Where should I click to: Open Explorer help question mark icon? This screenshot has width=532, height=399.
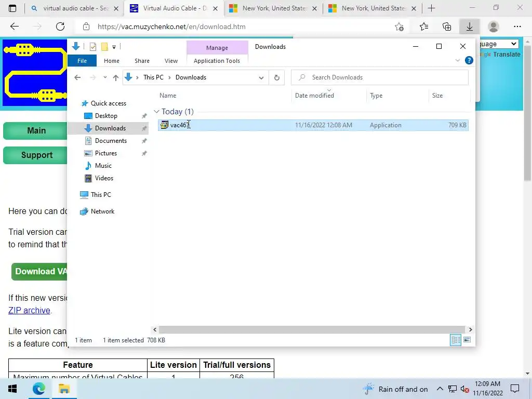469,60
